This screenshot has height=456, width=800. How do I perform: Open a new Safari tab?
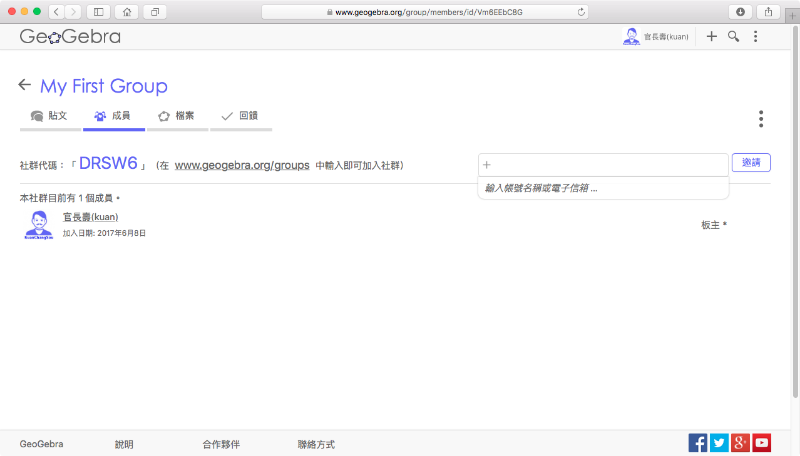pyautogui.click(x=792, y=16)
